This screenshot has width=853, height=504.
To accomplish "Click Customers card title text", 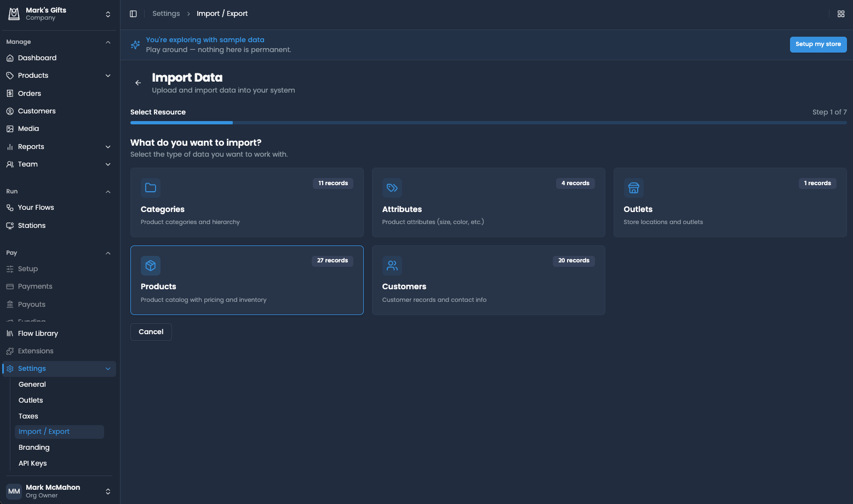I will tap(404, 287).
